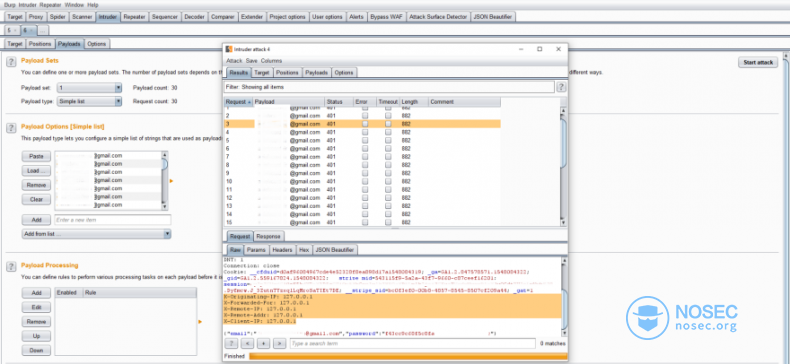Click the filter help icon in attack window

tap(561, 87)
